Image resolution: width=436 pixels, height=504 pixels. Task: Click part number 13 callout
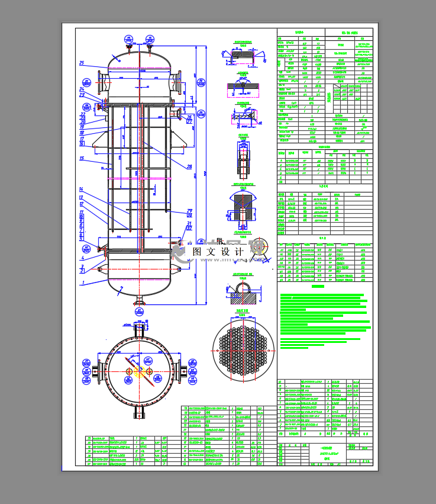[81, 197]
